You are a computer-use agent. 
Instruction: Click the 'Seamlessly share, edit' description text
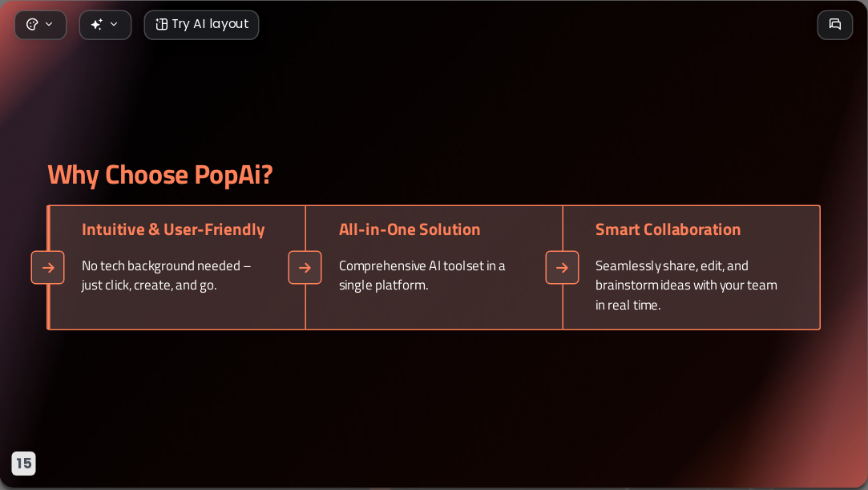pyautogui.click(x=686, y=285)
